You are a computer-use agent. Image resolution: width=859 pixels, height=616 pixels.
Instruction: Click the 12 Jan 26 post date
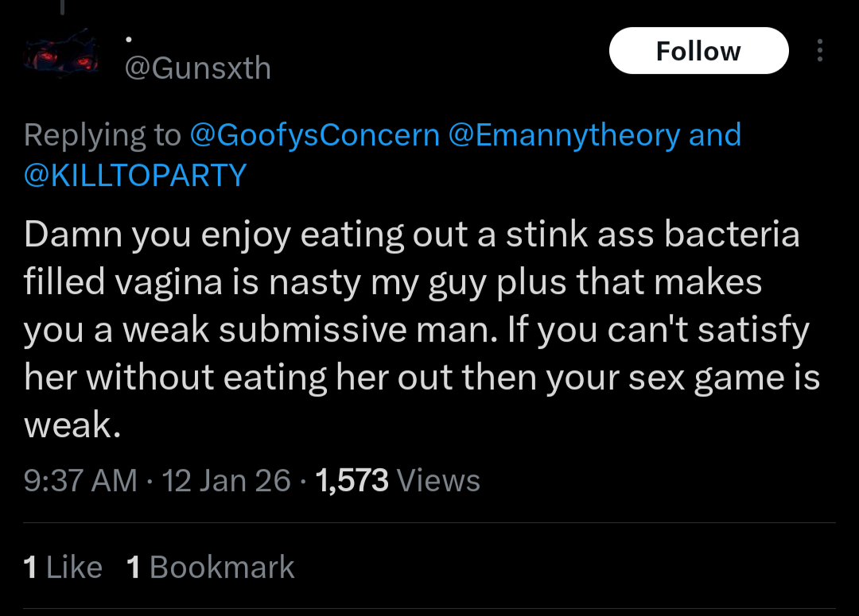(227, 481)
